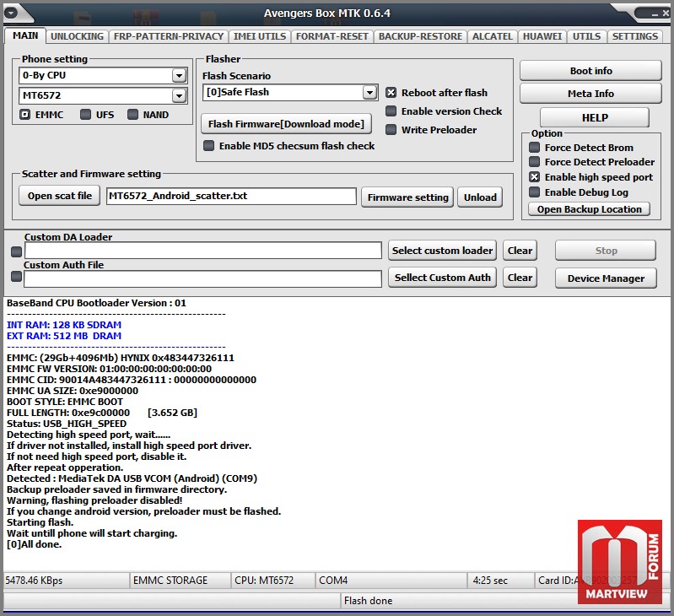The height and width of the screenshot is (616, 674).
Task: Click the scatter file path field
Action: [x=231, y=196]
